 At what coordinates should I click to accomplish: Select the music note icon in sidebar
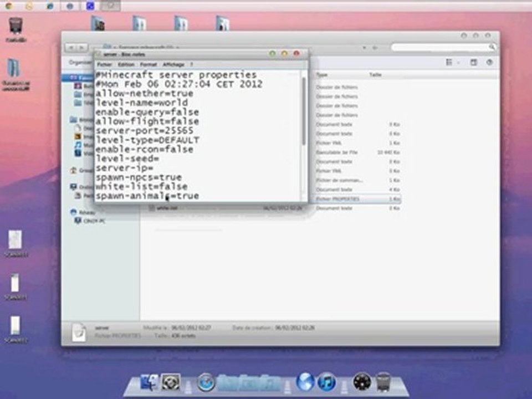coord(78,145)
